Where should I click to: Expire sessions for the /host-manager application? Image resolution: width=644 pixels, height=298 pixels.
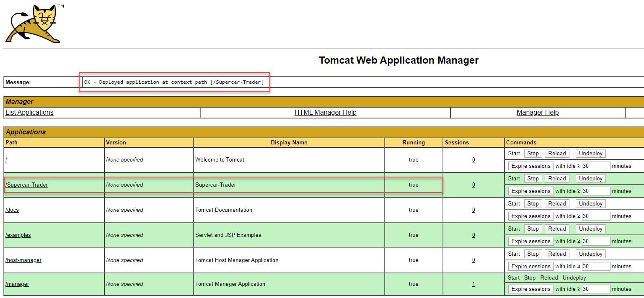(x=531, y=267)
